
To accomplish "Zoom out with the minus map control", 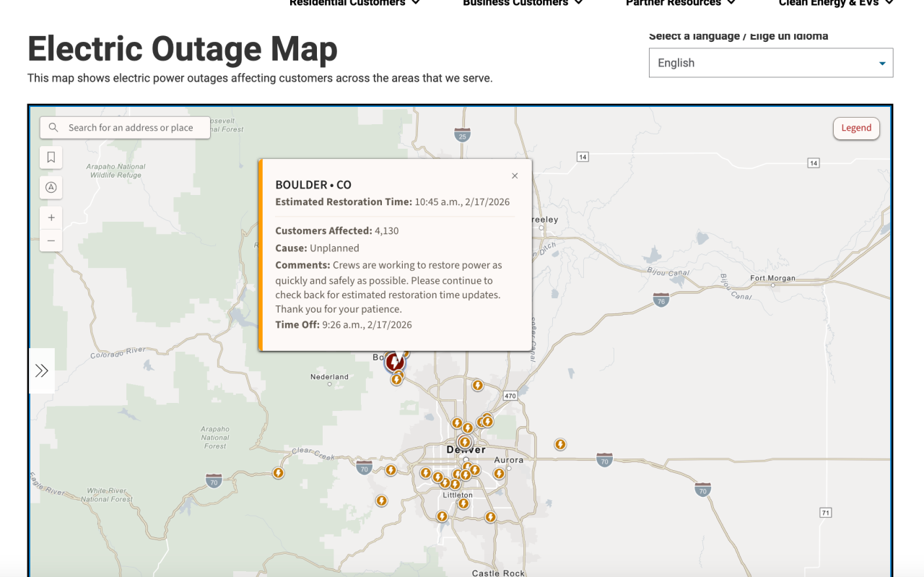I will [51, 240].
